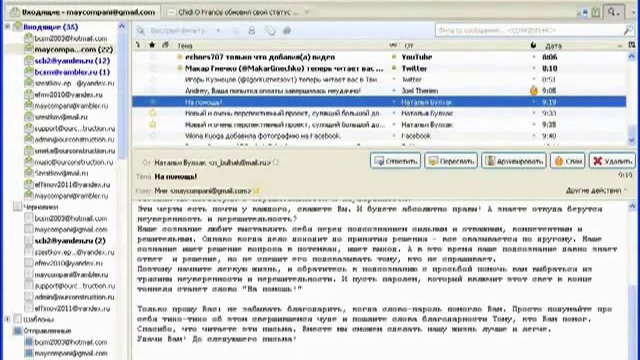Open the column picker icon at header end

coord(632,45)
